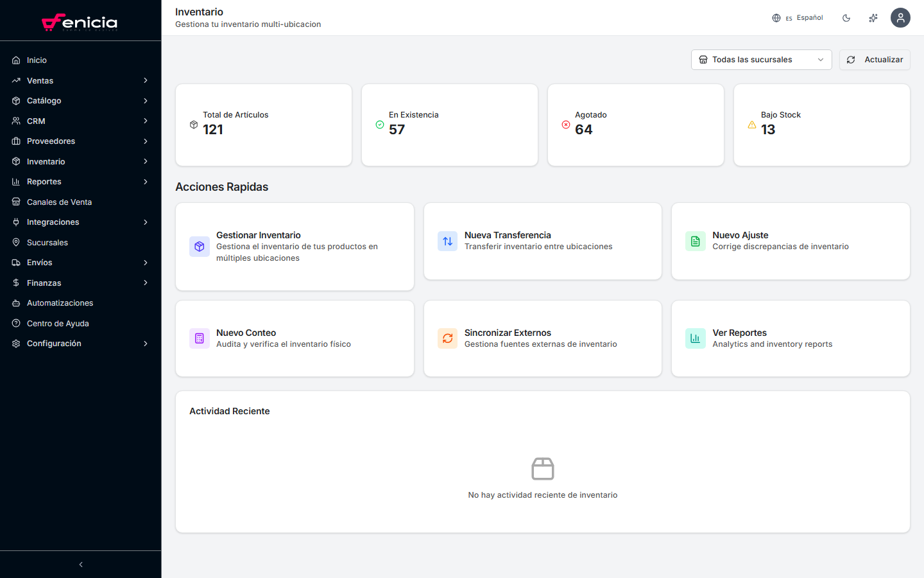Click the Nuevo Ajuste document icon
The width and height of the screenshot is (924, 578).
(696, 241)
